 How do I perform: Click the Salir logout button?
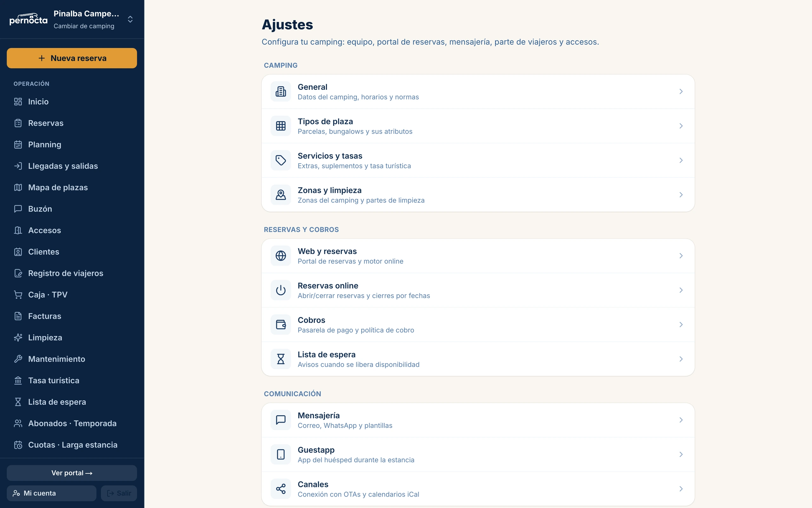point(119,493)
